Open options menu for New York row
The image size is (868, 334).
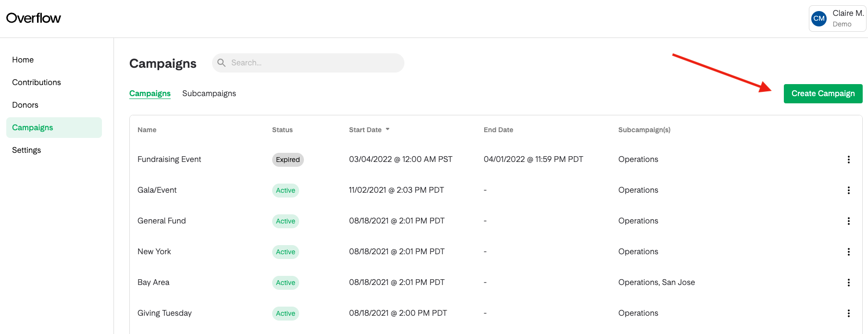tap(848, 252)
